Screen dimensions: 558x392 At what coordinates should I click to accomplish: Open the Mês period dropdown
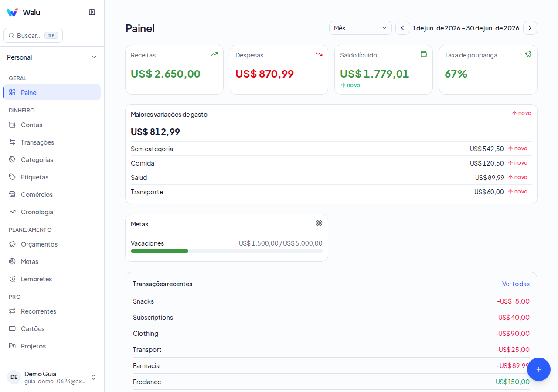[x=361, y=28]
